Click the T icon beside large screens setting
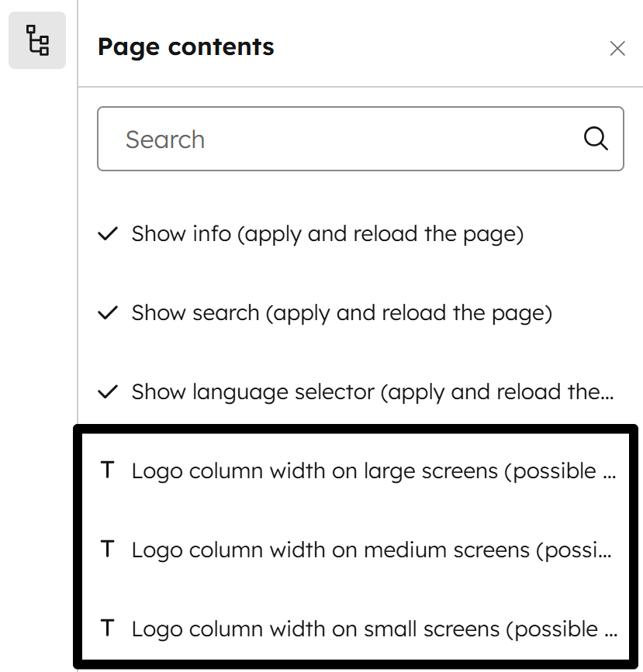 coord(108,470)
